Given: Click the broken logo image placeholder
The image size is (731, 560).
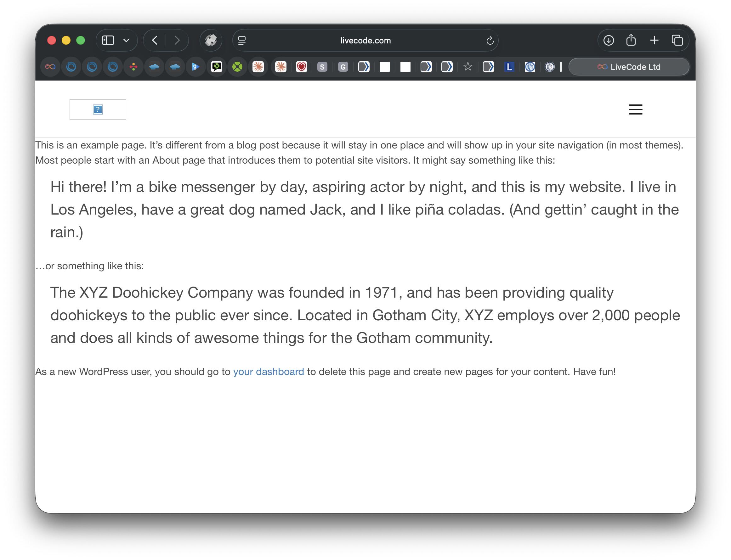Looking at the screenshot, I should tap(98, 109).
